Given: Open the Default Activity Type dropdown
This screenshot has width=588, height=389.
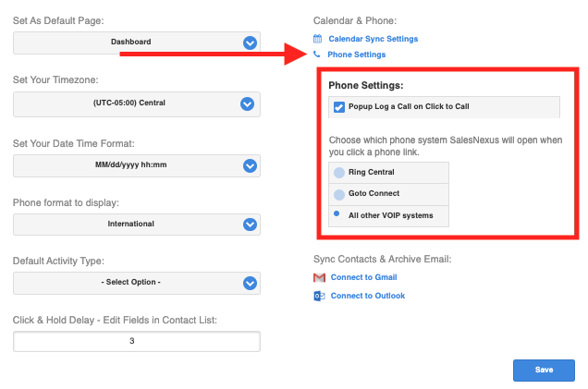Looking at the screenshot, I should [x=137, y=283].
